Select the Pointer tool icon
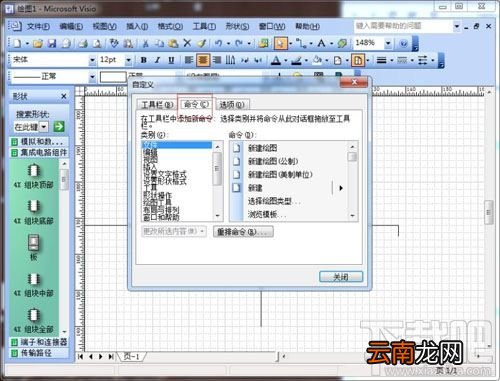 coord(281,43)
